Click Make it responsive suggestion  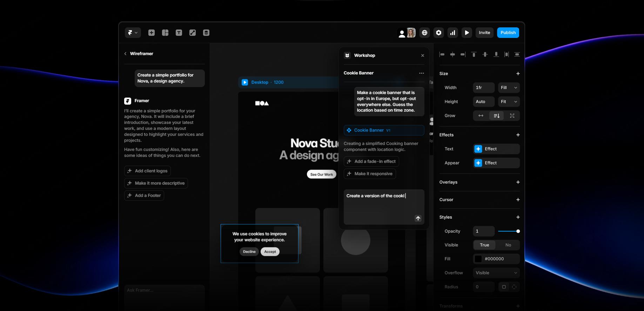(370, 174)
